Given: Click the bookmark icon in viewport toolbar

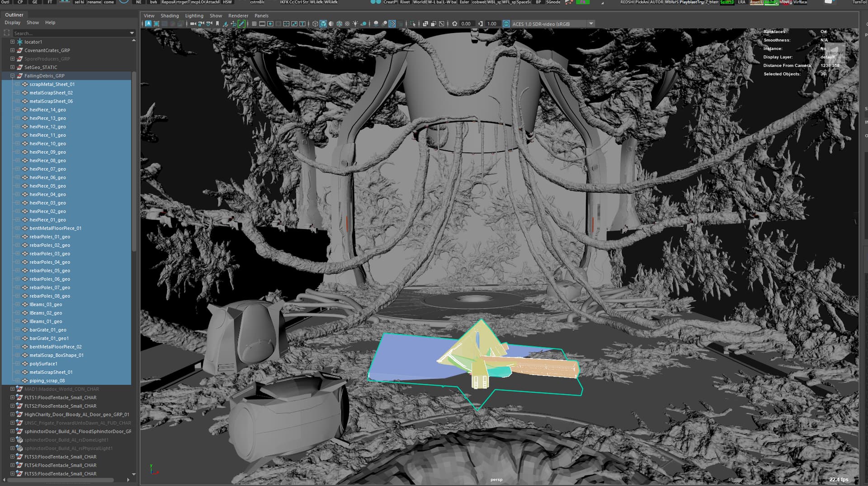Looking at the screenshot, I should [x=217, y=24].
